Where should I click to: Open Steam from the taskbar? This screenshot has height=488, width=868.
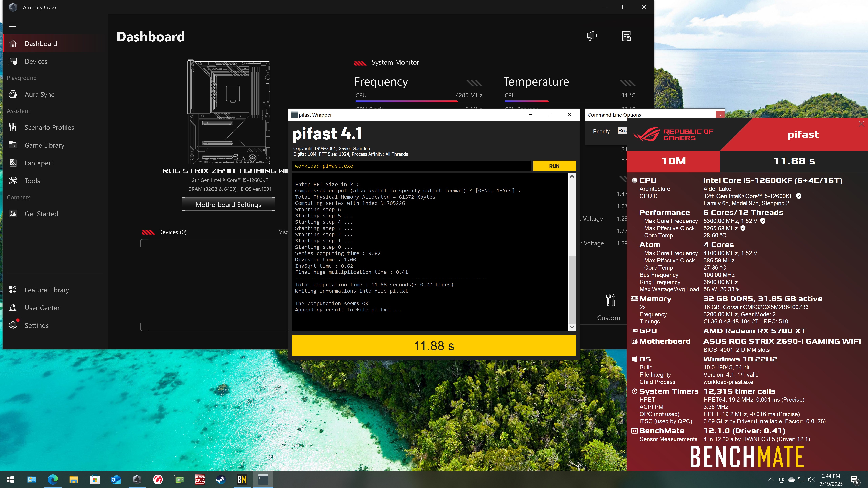(221, 480)
